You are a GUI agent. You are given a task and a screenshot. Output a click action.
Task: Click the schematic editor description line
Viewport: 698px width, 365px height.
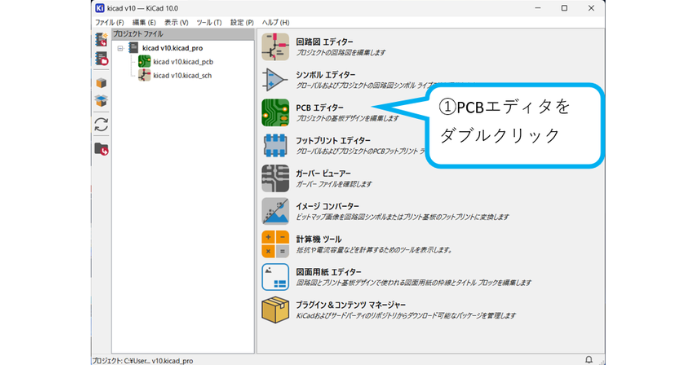tap(341, 53)
